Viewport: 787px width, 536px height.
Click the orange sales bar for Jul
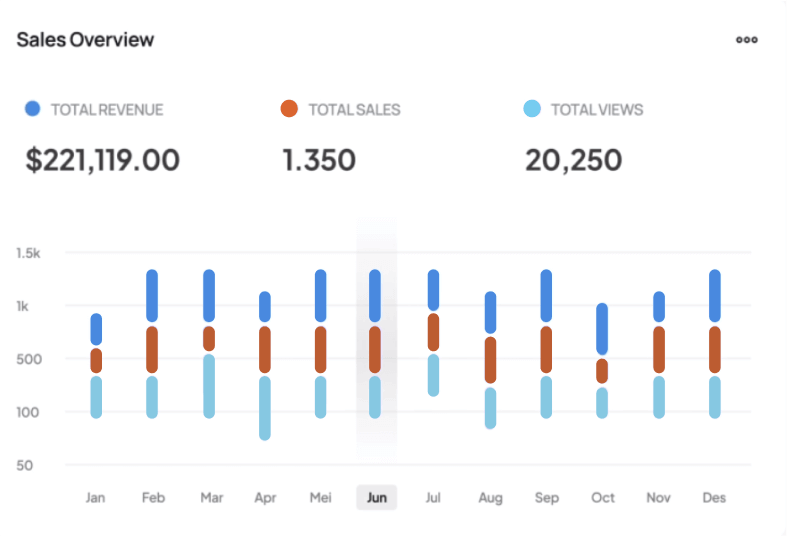point(433,331)
